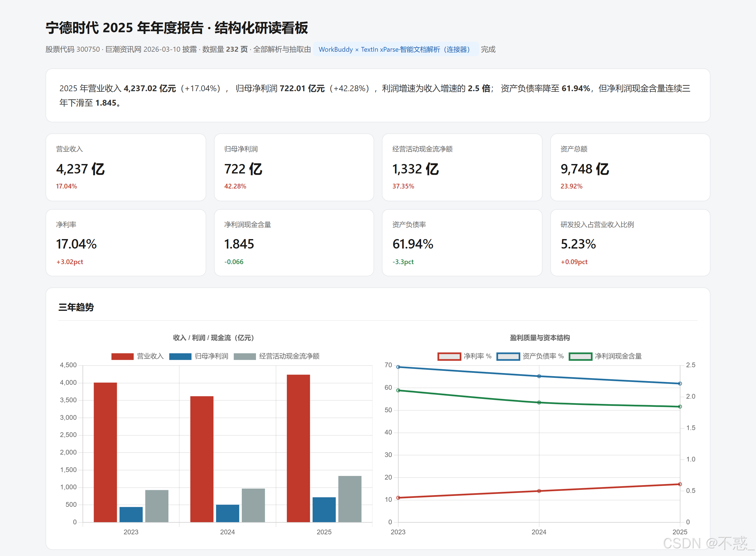Screen dimensions: 756x556
Task: Hide the 净利润现金含量 line via legend
Action: point(580,356)
